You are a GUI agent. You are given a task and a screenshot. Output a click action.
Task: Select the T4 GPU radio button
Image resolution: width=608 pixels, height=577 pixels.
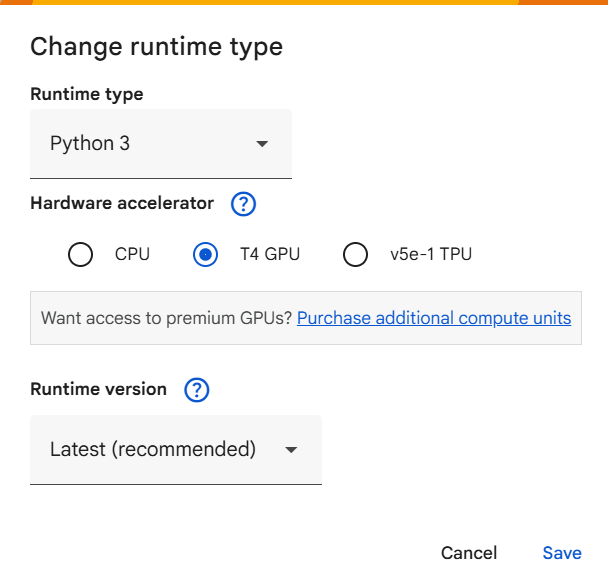205,255
